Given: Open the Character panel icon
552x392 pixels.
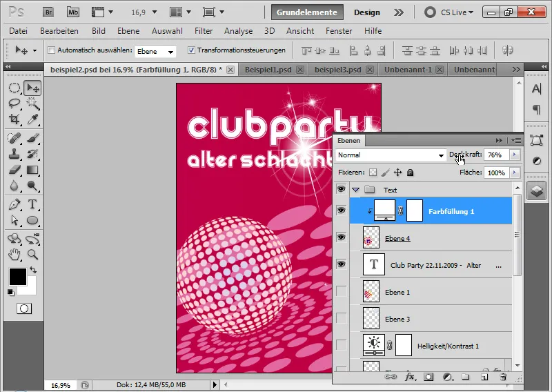Looking at the screenshot, I should pyautogui.click(x=537, y=89).
